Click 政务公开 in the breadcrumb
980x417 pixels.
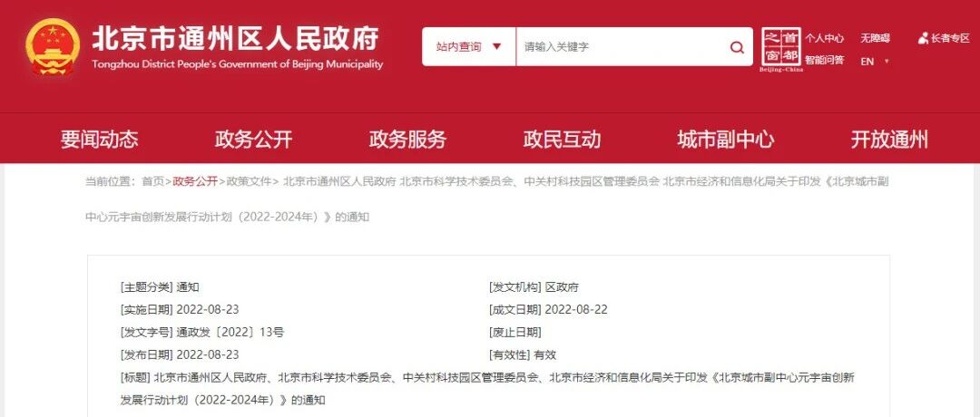[195, 181]
